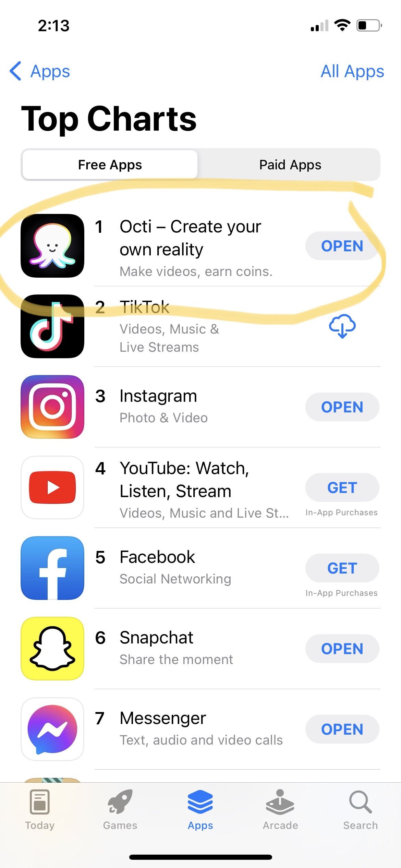This screenshot has width=401, height=868.
Task: Redownload TikTok with the cloud icon
Action: (x=342, y=326)
